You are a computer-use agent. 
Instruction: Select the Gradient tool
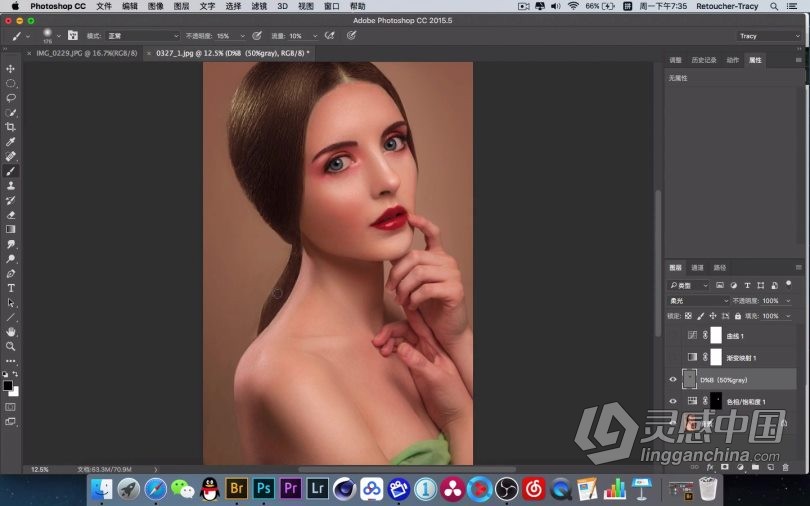(10, 229)
